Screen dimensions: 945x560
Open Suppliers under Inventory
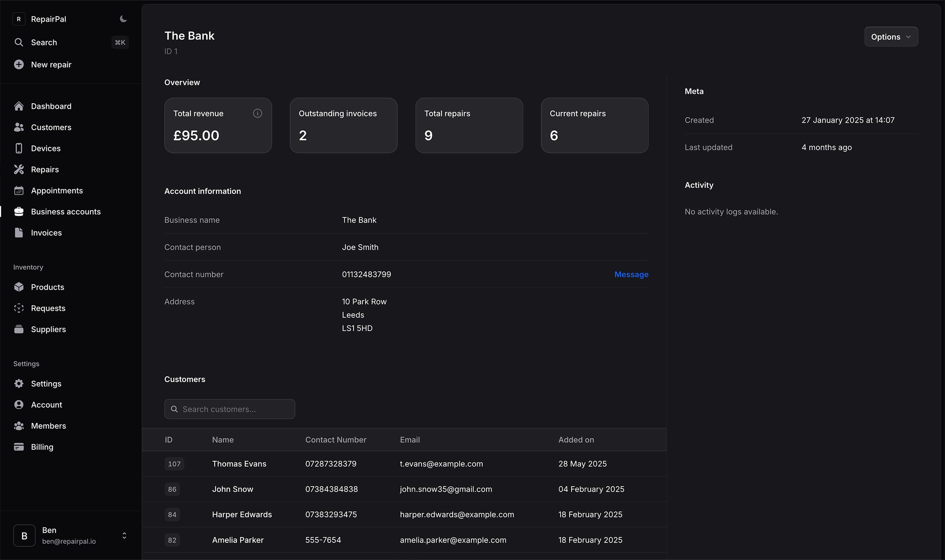49,329
